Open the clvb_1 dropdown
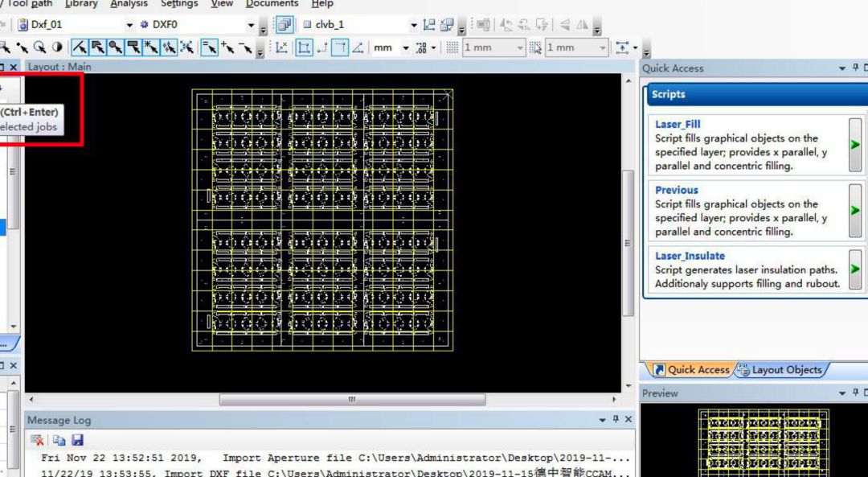The height and width of the screenshot is (477, 868). coord(414,25)
